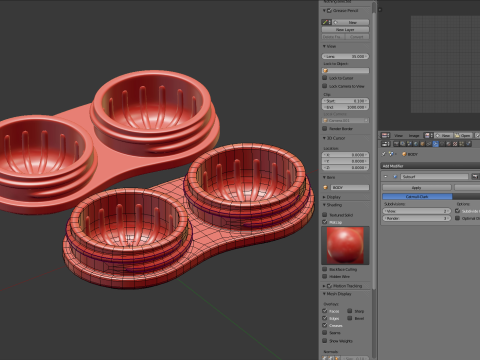The width and height of the screenshot is (480, 360).
Task: Open the World properties tab icon
Action: (416, 144)
